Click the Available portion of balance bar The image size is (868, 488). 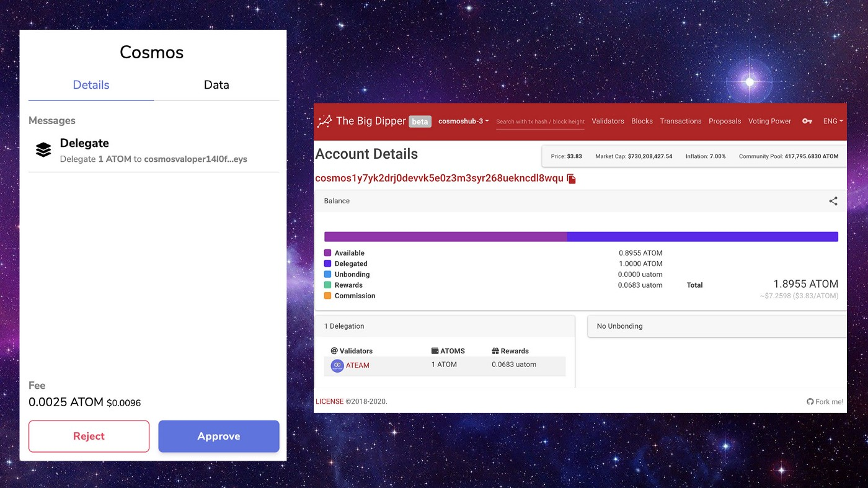[446, 237]
